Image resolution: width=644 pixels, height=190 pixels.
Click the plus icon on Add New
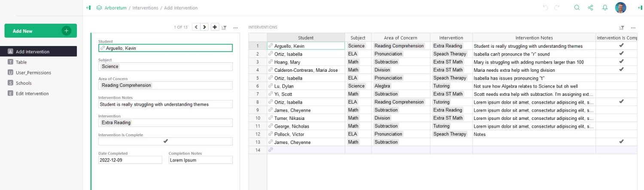tap(66, 31)
